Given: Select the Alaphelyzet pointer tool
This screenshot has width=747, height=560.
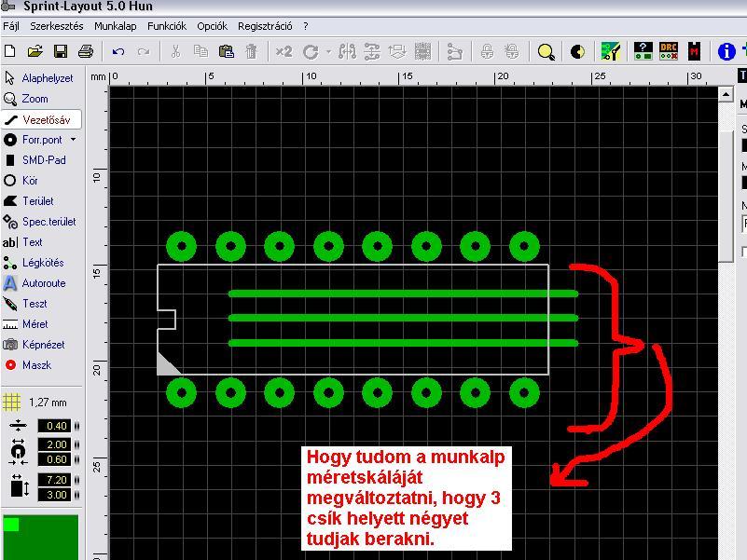Looking at the screenshot, I should pyautogui.click(x=41, y=78).
